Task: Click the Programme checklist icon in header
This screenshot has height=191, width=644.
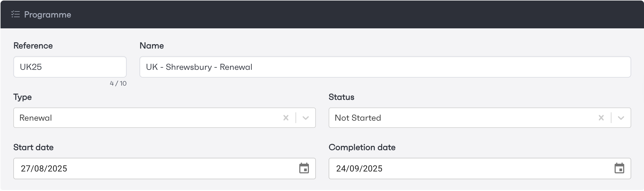Action: tap(15, 14)
